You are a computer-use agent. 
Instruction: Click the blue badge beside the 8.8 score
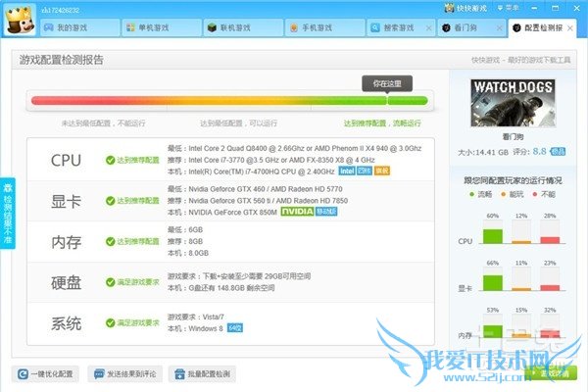558,152
